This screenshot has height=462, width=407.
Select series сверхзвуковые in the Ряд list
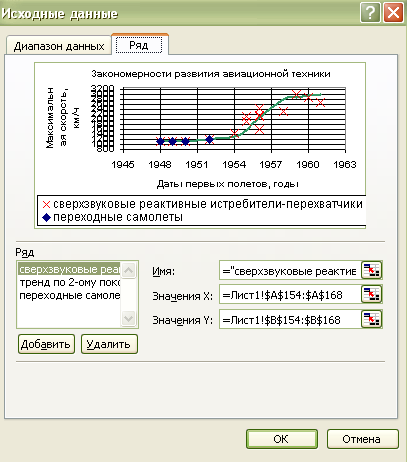coord(69,269)
